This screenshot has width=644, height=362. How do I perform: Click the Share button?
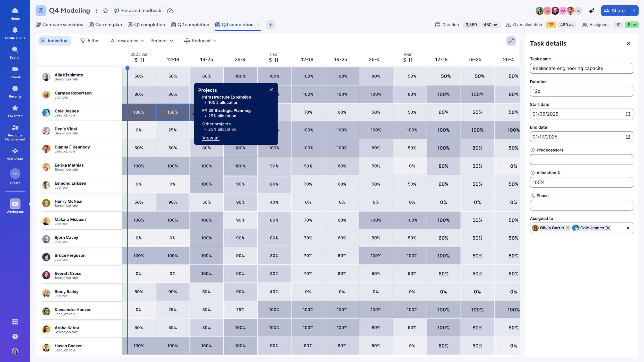coord(615,11)
